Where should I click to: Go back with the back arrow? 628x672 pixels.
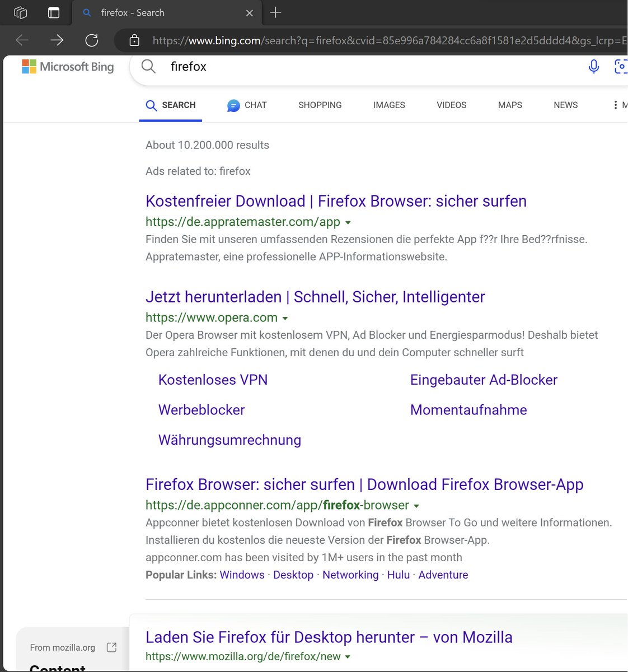(x=22, y=40)
